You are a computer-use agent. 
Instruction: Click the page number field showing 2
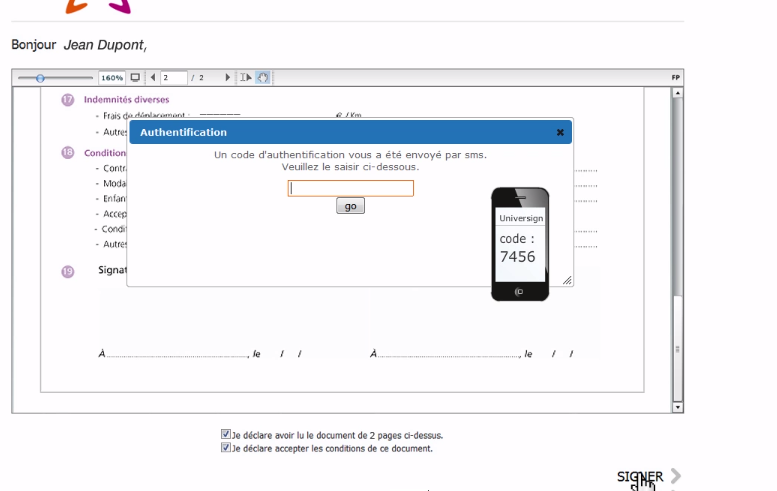[x=174, y=78]
